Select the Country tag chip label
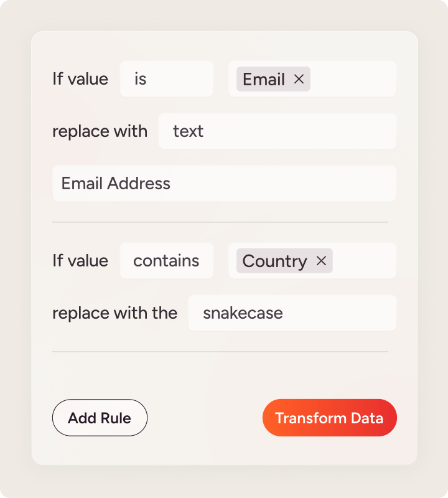This screenshot has width=448, height=498. (274, 261)
